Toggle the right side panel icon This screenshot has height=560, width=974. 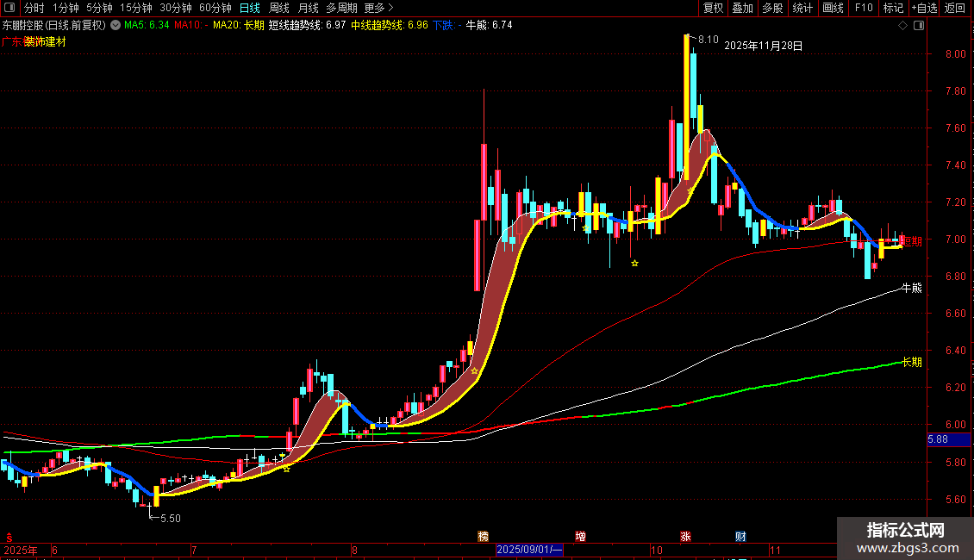point(919,25)
